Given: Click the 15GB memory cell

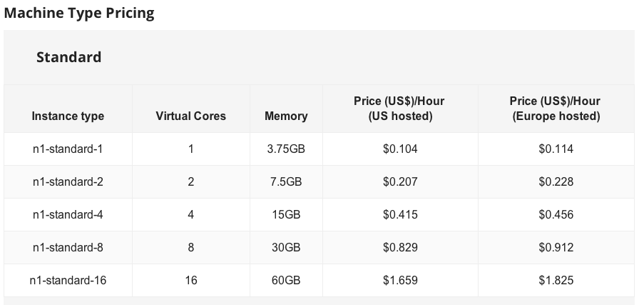Looking at the screenshot, I should pos(286,215).
